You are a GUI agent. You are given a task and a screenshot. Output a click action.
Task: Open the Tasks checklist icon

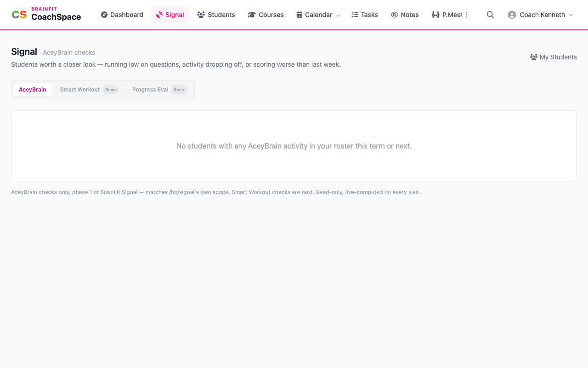pyautogui.click(x=355, y=15)
